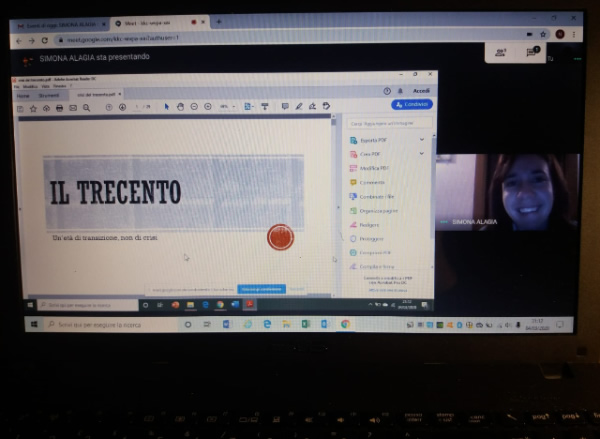The image size is (600, 439).
Task: Open Chrome from the Windows taskbar
Action: point(345,324)
